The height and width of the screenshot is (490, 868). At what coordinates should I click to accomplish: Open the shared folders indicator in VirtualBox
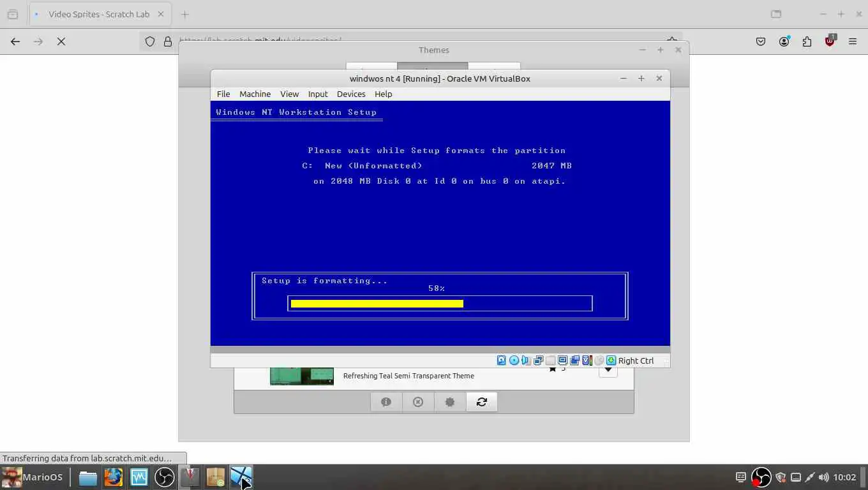coord(550,360)
